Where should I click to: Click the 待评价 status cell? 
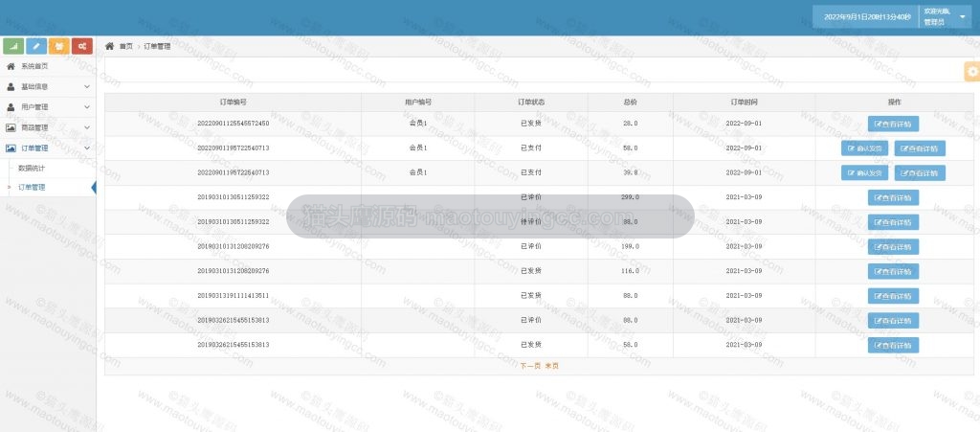pyautogui.click(x=530, y=222)
